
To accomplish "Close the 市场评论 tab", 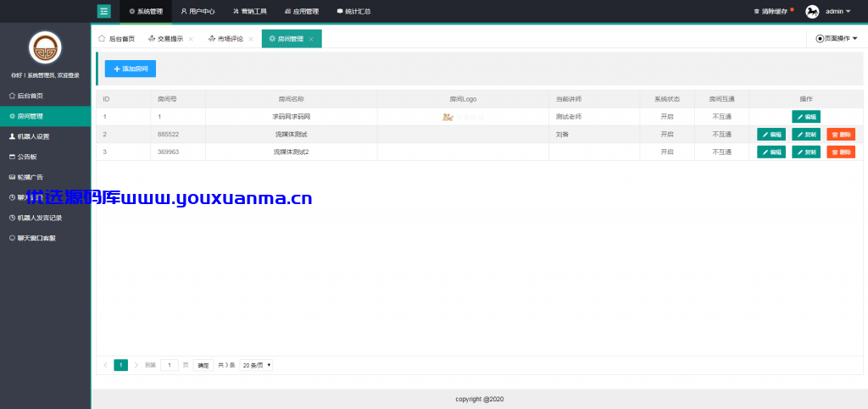I will [x=251, y=39].
